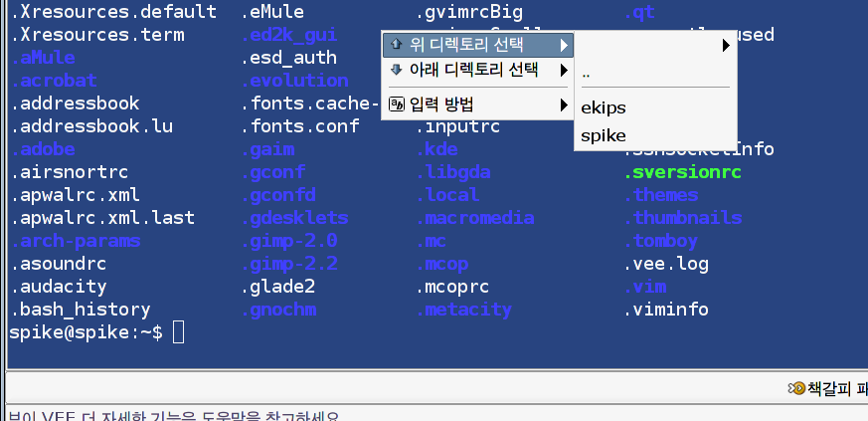Expand the submenu arrow of 위 디렉토리 선택

point(564,45)
